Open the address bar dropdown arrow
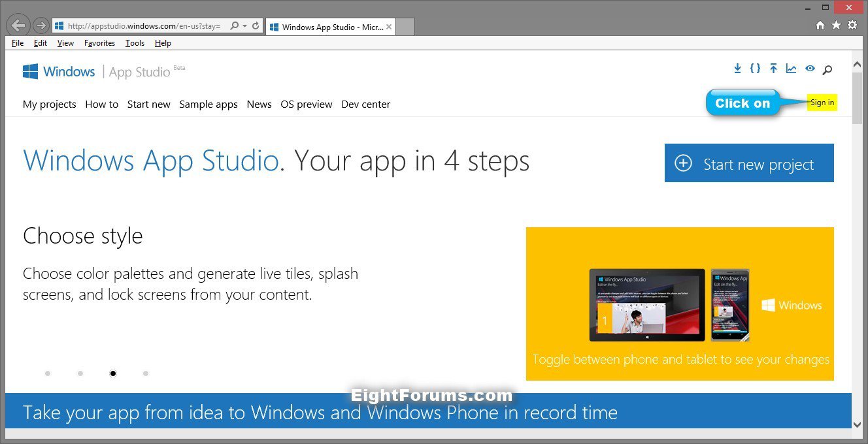The width and height of the screenshot is (868, 444). pos(244,26)
